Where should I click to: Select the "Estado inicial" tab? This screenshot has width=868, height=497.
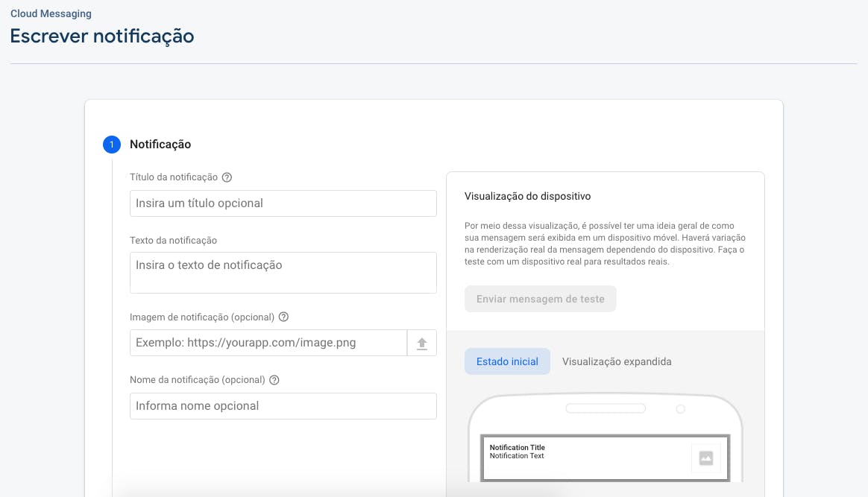(x=507, y=361)
